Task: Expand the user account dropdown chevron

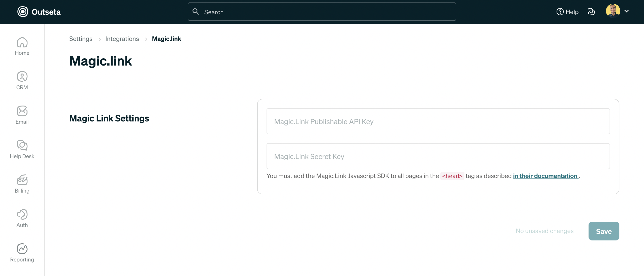Action: click(x=627, y=11)
